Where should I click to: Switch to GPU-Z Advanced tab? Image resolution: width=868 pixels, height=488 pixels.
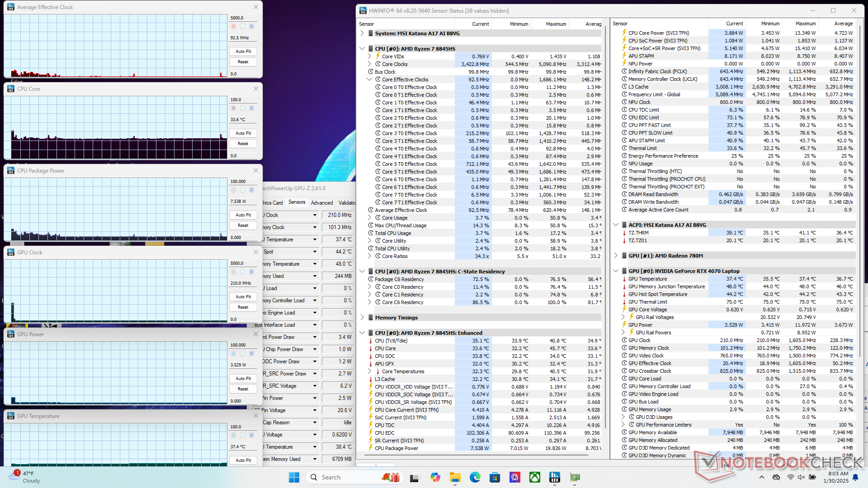(x=321, y=202)
